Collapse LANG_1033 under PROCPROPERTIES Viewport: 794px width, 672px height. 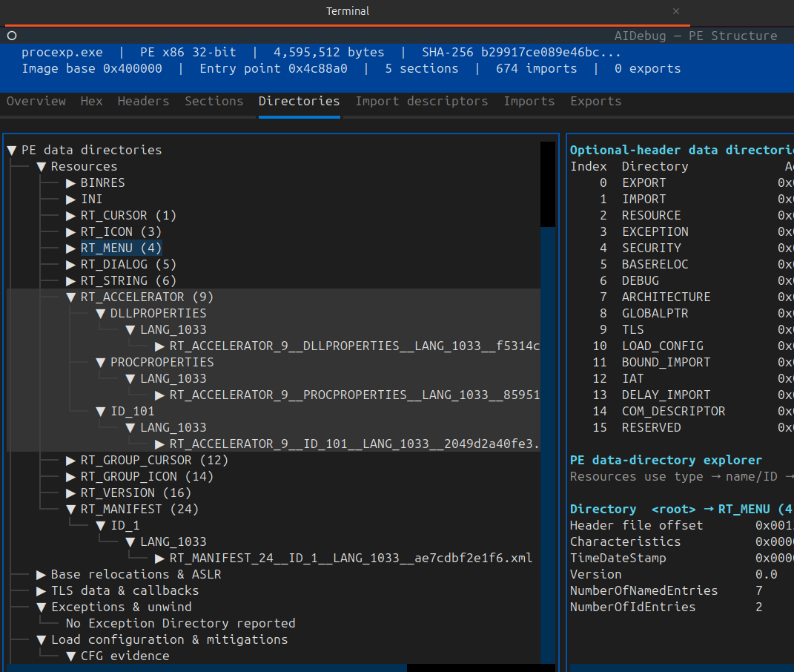tap(130, 379)
